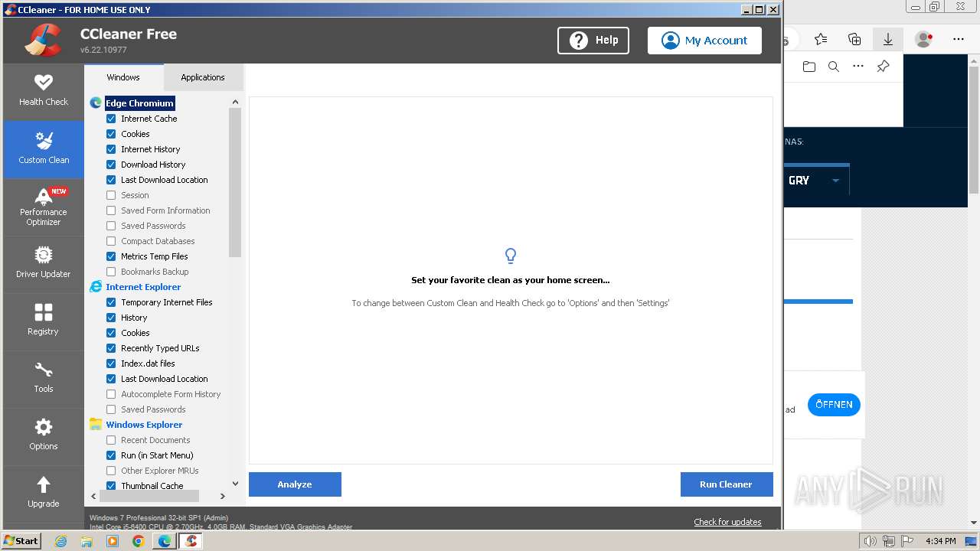Click horizontal scroll left arrow in list
Image resolution: width=980 pixels, height=551 pixels.
click(x=94, y=496)
